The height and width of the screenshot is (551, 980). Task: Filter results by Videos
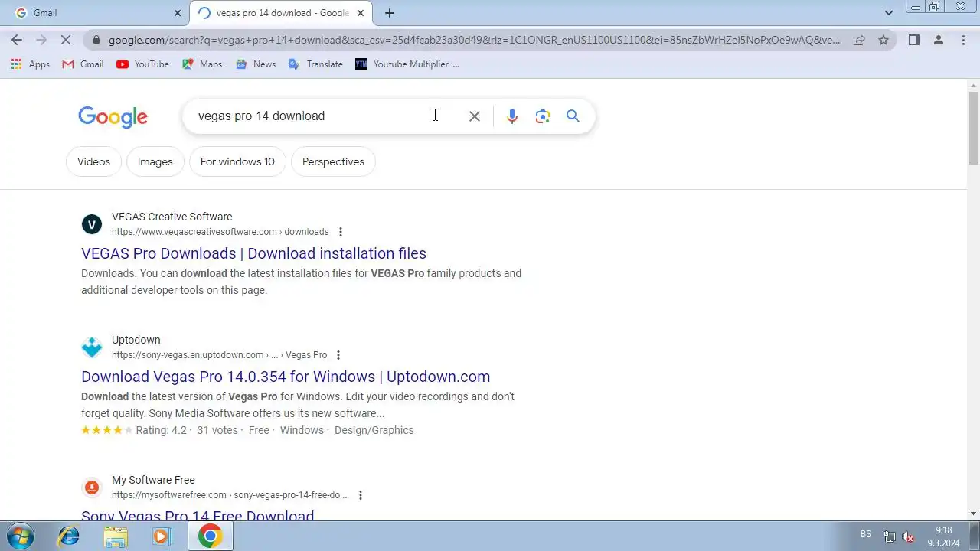coord(93,161)
